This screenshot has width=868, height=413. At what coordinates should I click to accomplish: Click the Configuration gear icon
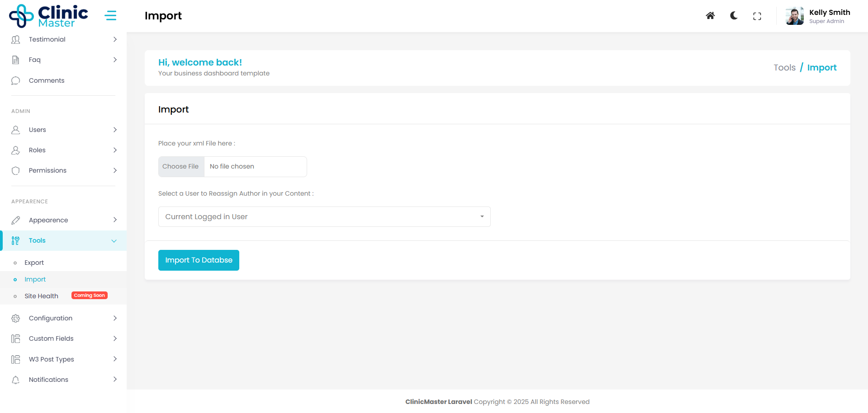(x=16, y=318)
